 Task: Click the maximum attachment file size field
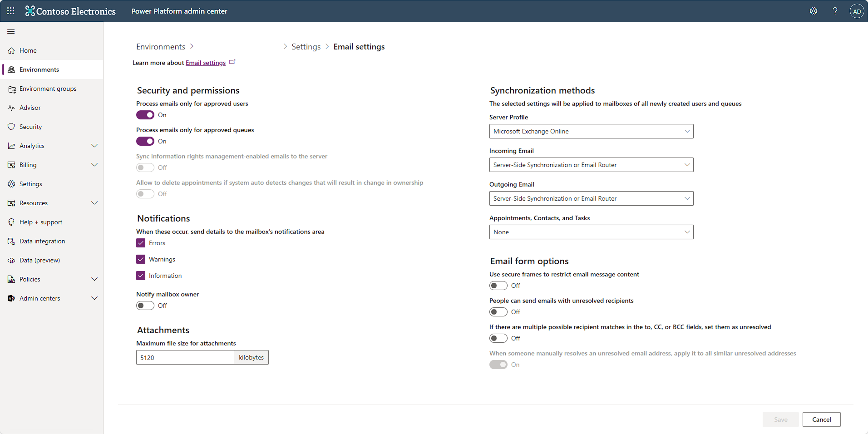pyautogui.click(x=185, y=357)
